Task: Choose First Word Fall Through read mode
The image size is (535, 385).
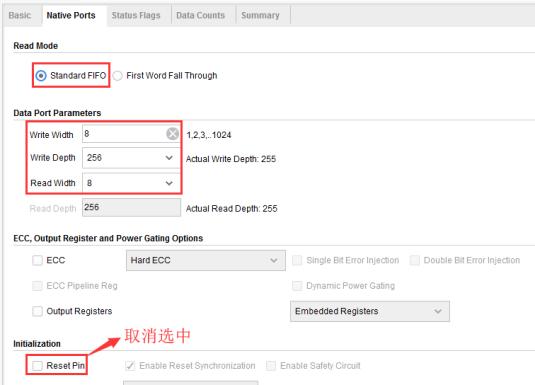Action: (118, 75)
